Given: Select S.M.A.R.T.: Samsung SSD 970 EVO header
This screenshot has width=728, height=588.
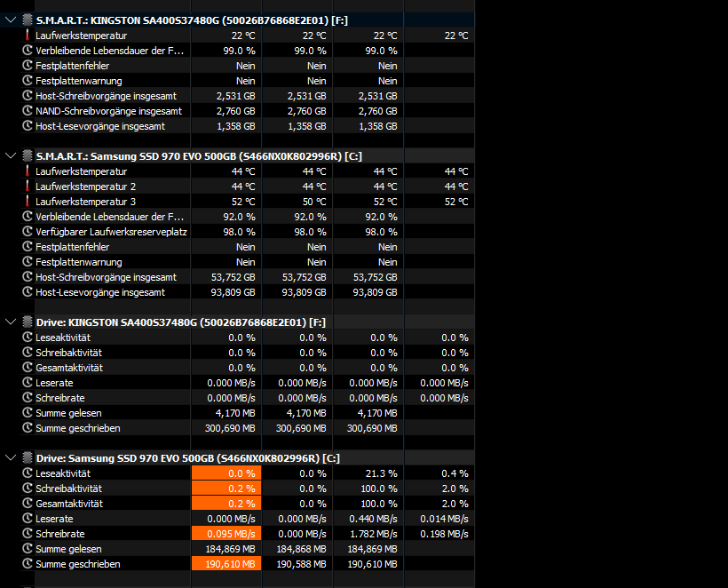Looking at the screenshot, I should tap(199, 156).
